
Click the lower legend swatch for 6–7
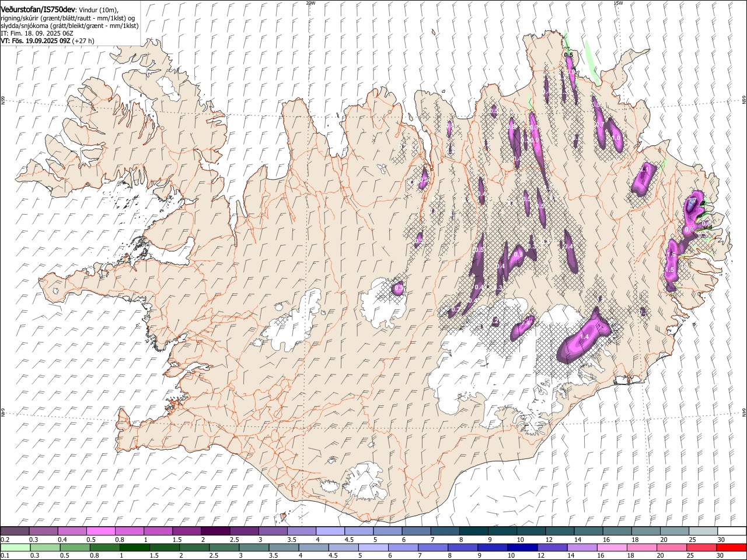[402, 548]
